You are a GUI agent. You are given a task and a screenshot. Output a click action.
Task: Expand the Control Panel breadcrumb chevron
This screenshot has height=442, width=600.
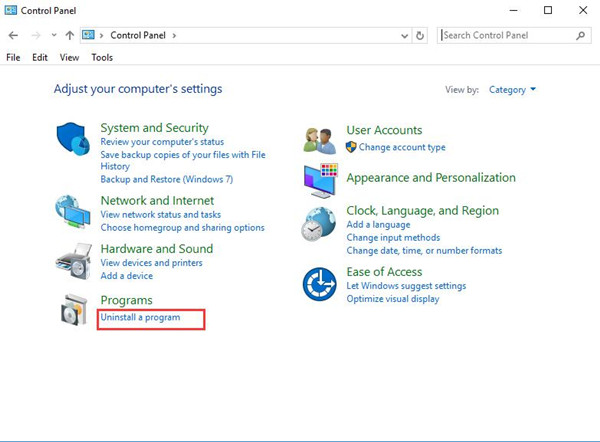175,35
